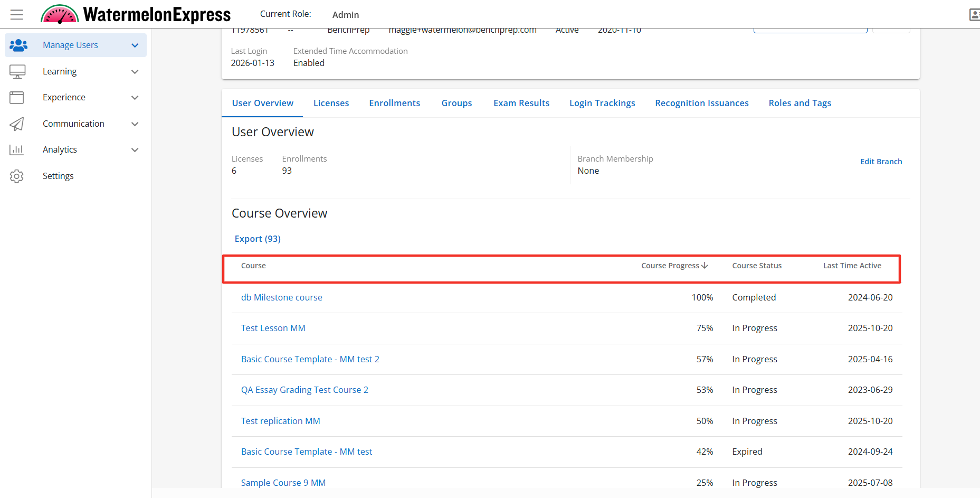The height and width of the screenshot is (498, 980).
Task: Click Export (93) link
Action: [258, 239]
